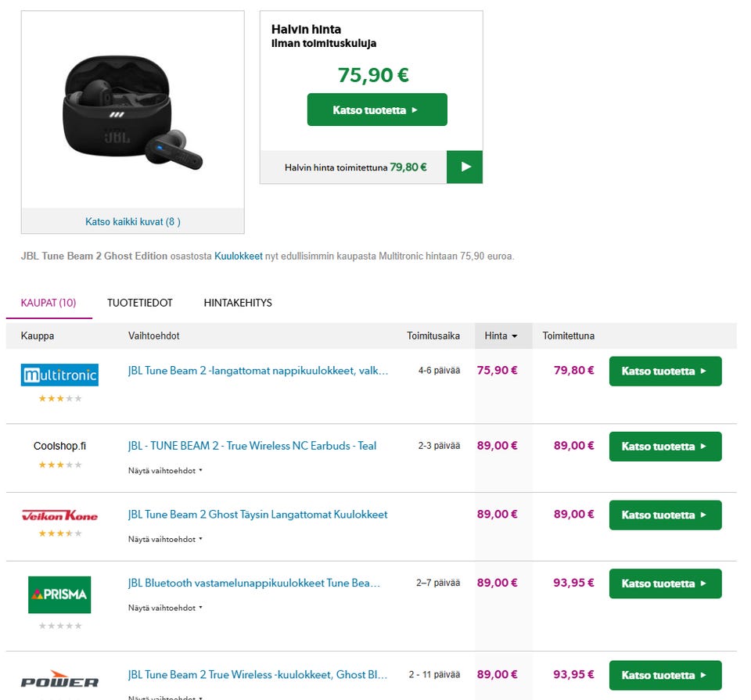Click the Veikon Kone store logo
The image size is (751, 700).
(59, 515)
